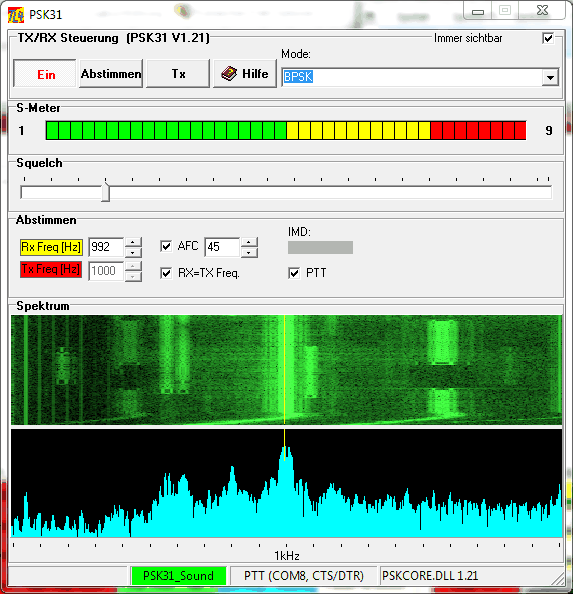Screen dimensions: 573x594
Task: Click the Hilfe book icon button
Action: tap(245, 73)
